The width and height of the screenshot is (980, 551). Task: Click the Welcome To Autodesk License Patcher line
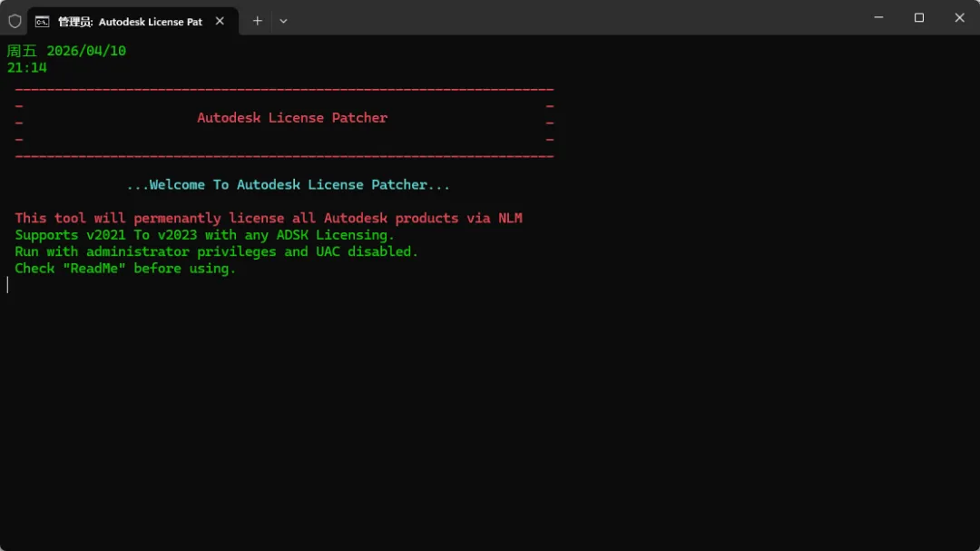click(289, 184)
